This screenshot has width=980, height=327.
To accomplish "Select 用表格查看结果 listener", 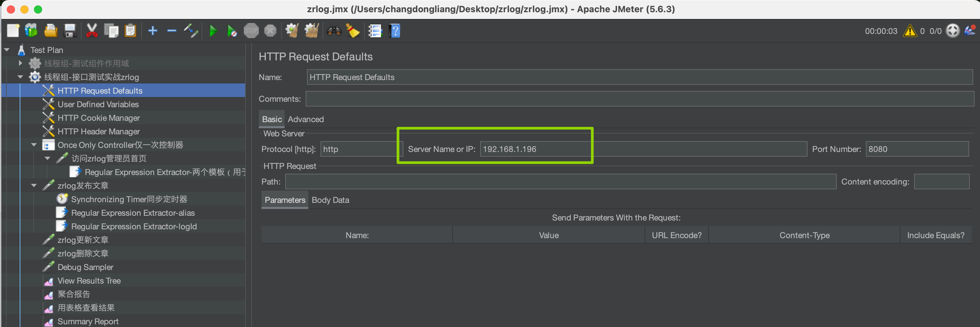I will coord(86,308).
